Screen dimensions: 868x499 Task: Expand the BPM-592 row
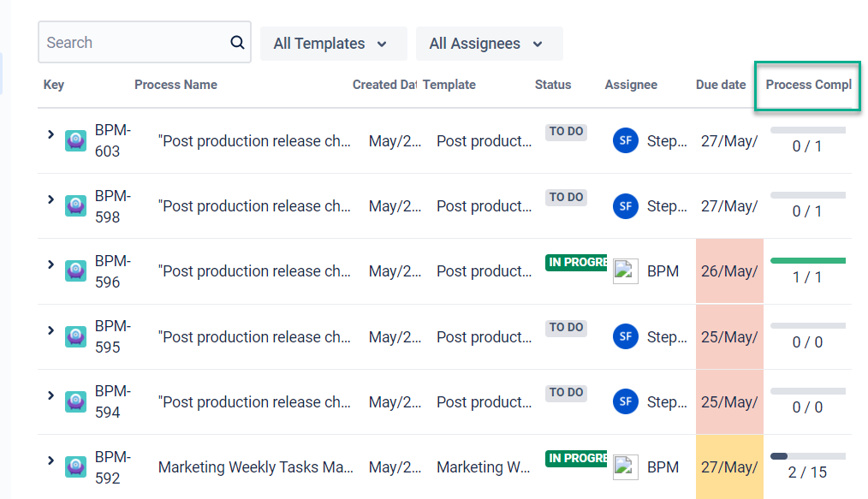51,460
